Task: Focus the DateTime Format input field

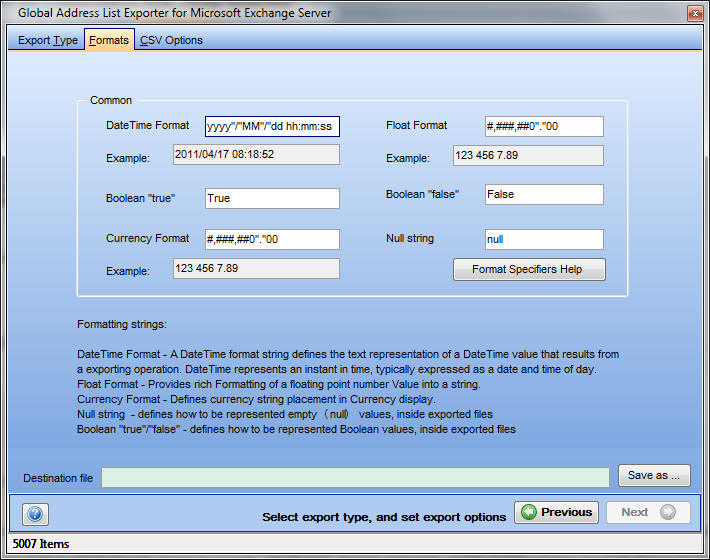Action: click(272, 126)
